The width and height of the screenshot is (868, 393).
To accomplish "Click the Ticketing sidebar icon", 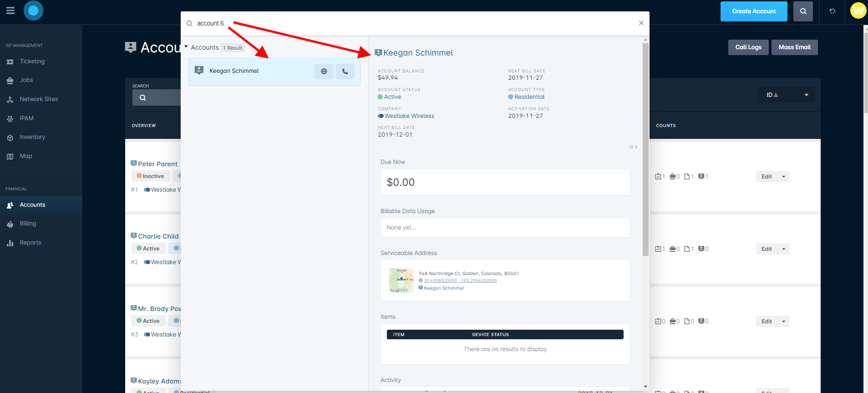I will [x=10, y=61].
